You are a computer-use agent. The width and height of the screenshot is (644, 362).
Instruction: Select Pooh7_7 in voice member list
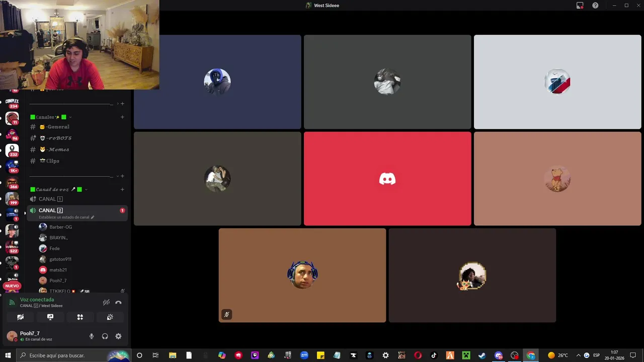click(x=82, y=281)
